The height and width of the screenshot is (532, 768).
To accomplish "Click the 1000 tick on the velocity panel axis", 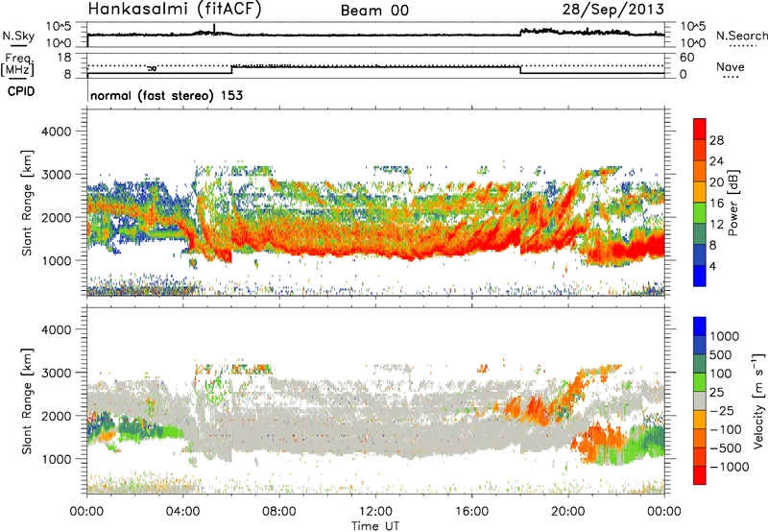I will coord(56,459).
